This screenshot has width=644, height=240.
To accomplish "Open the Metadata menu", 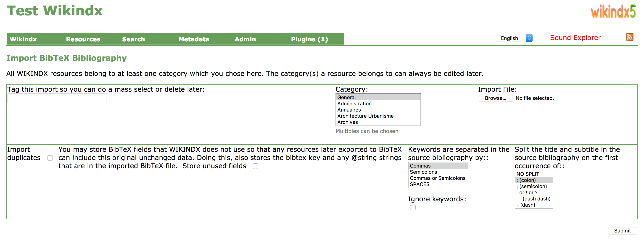I will 194,39.
